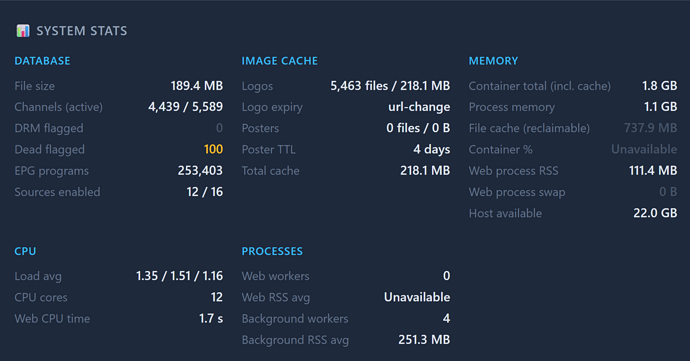This screenshot has width=690, height=361.
Task: Click the Web RSS avg Unavailable value
Action: click(x=417, y=297)
